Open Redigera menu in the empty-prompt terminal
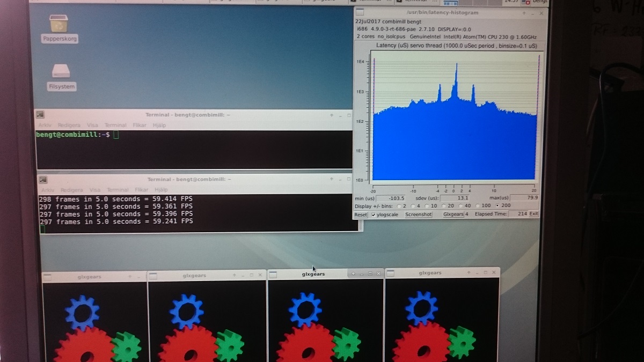Viewport: 644px width, 362px height. tap(70, 125)
